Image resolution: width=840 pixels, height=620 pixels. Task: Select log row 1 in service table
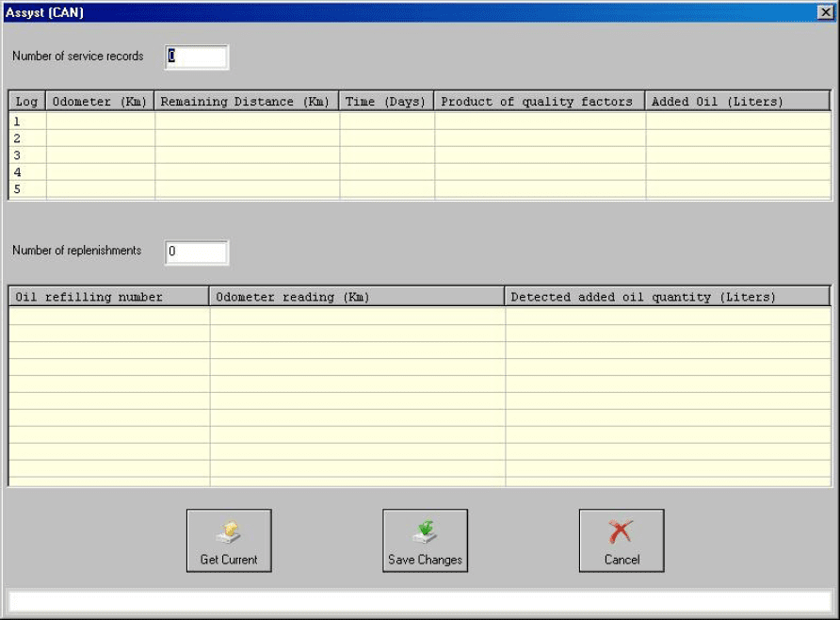(27, 121)
